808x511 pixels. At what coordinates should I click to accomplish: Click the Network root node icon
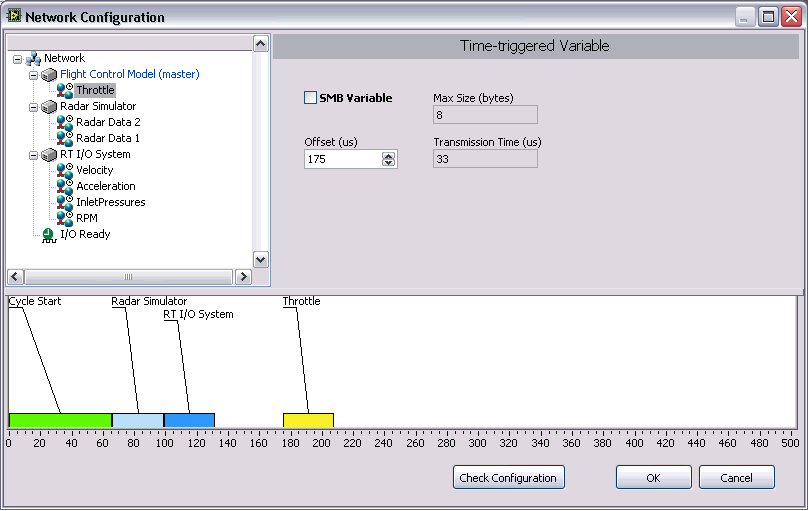tap(33, 58)
